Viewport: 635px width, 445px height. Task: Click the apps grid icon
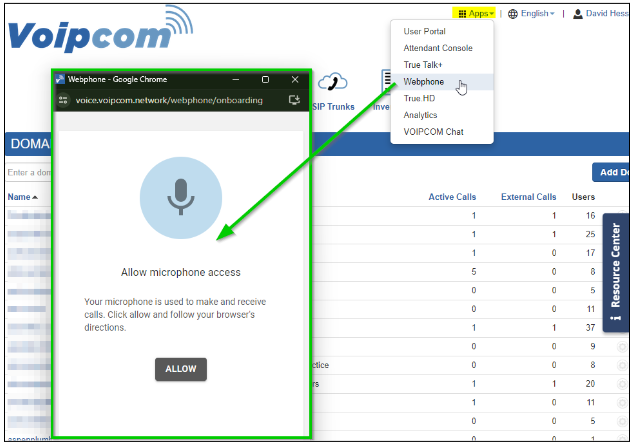click(462, 14)
